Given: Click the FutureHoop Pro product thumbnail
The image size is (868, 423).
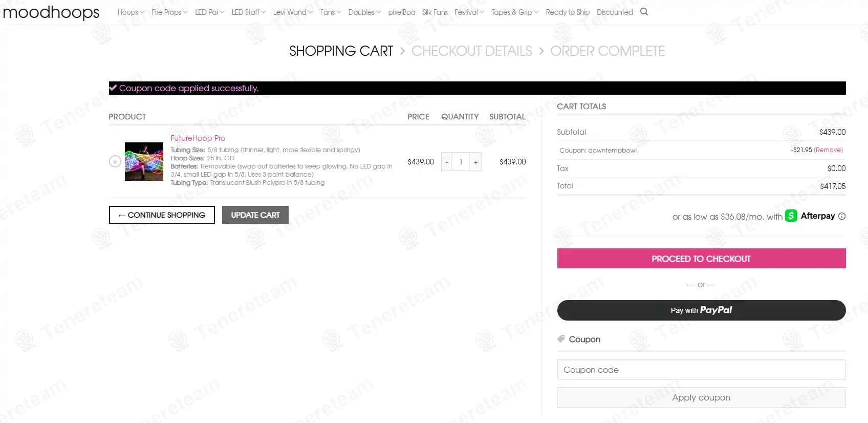Looking at the screenshot, I should point(144,161).
